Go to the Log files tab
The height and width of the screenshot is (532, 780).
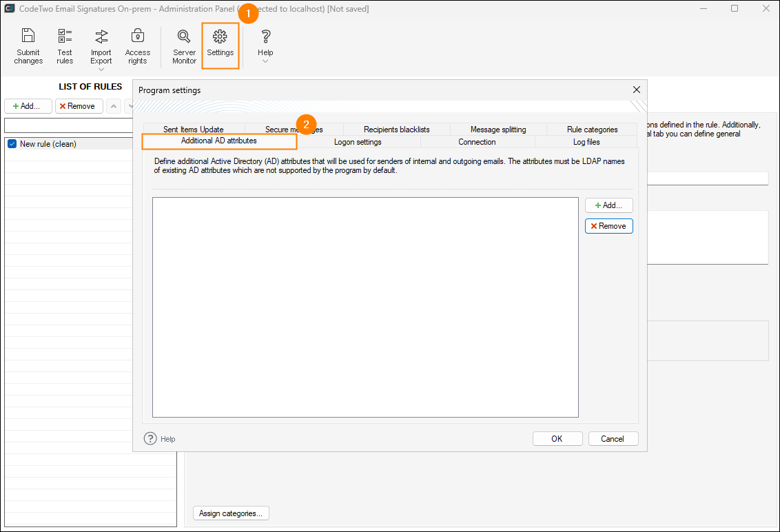click(x=586, y=142)
